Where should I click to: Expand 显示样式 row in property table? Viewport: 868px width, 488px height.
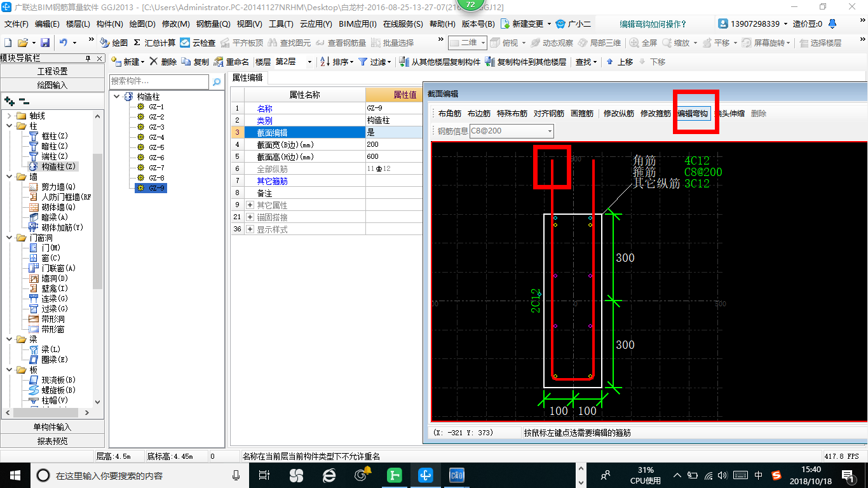coord(250,229)
